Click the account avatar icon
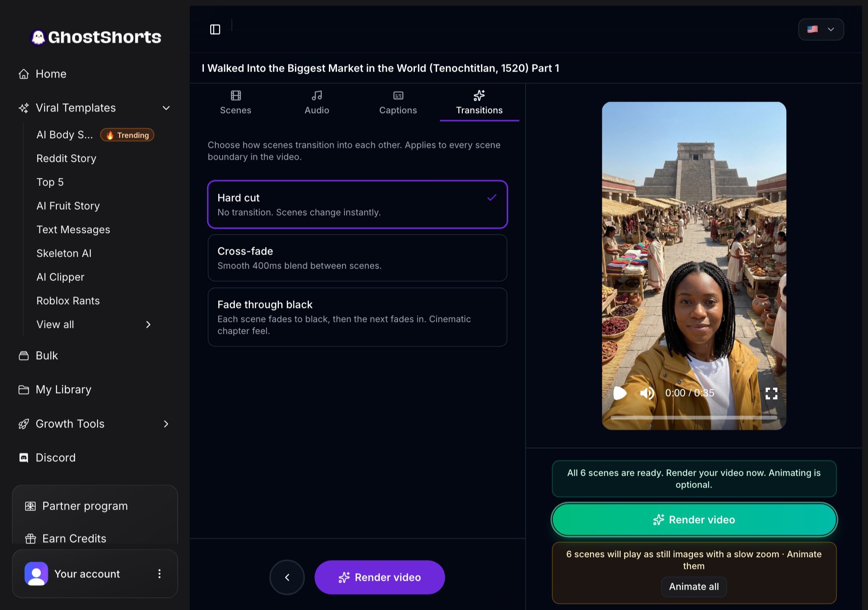 [36, 574]
